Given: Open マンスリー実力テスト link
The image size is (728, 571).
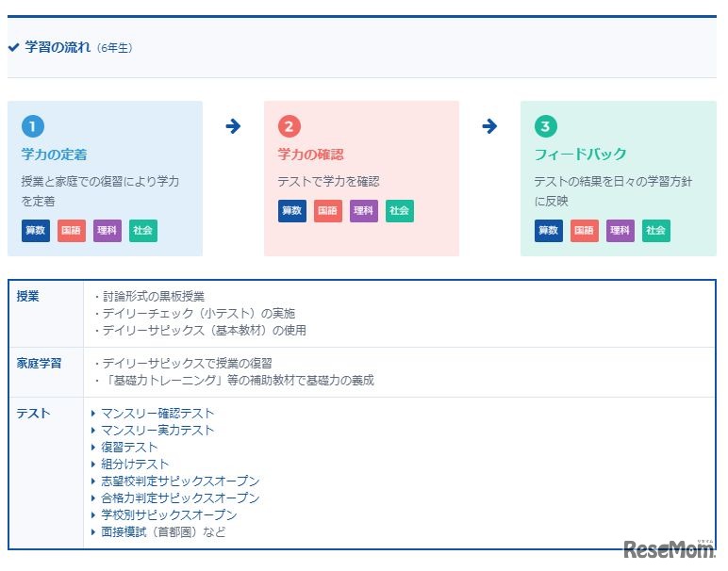Looking at the screenshot, I should 157,431.
